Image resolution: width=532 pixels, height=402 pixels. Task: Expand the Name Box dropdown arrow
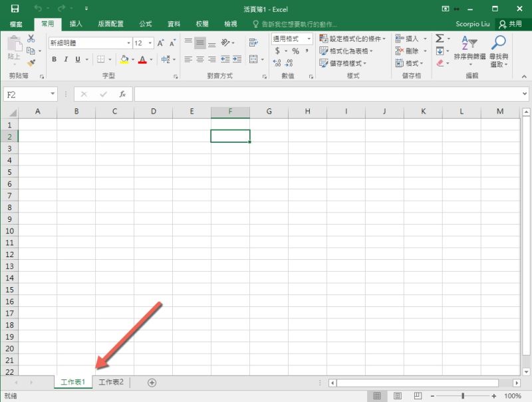(53, 94)
